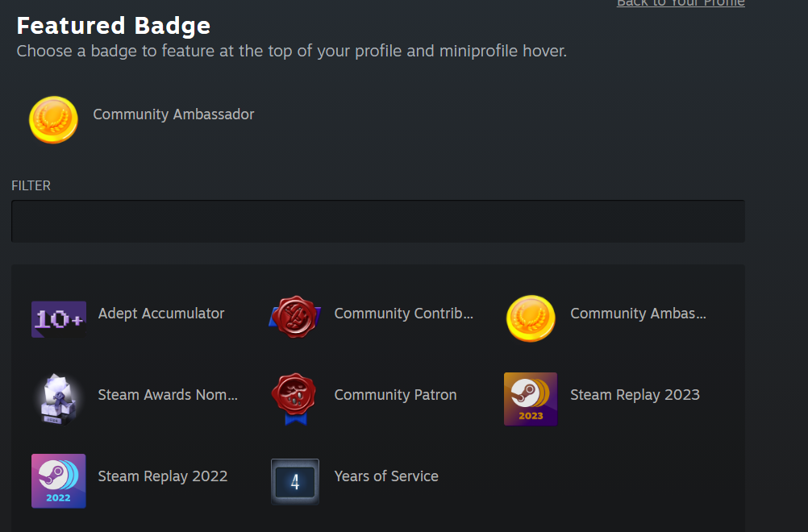808x532 pixels.
Task: Click the 'Community Contrib...' badge label
Action: click(x=403, y=314)
